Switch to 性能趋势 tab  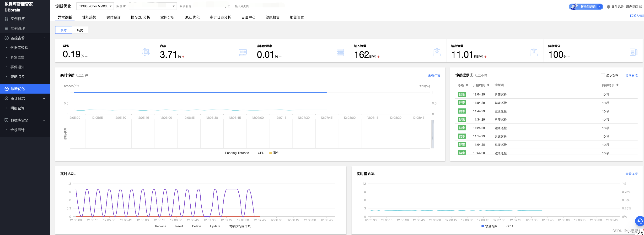89,17
